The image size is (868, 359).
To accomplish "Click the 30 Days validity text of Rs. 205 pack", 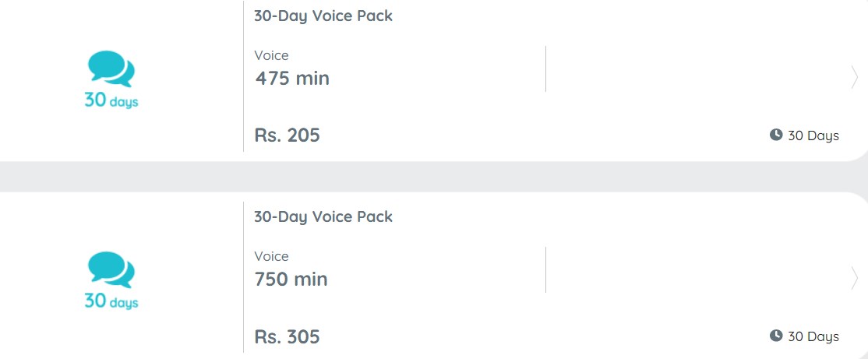I will click(x=813, y=136).
